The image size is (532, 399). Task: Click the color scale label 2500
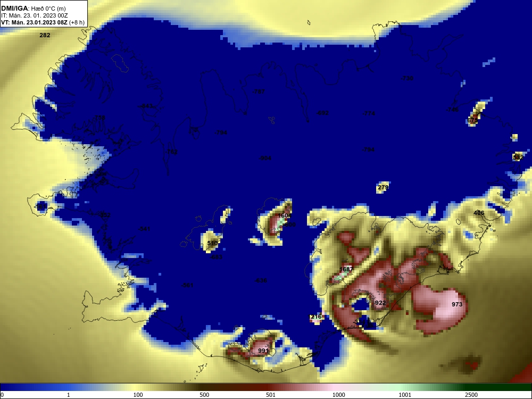tap(471, 395)
